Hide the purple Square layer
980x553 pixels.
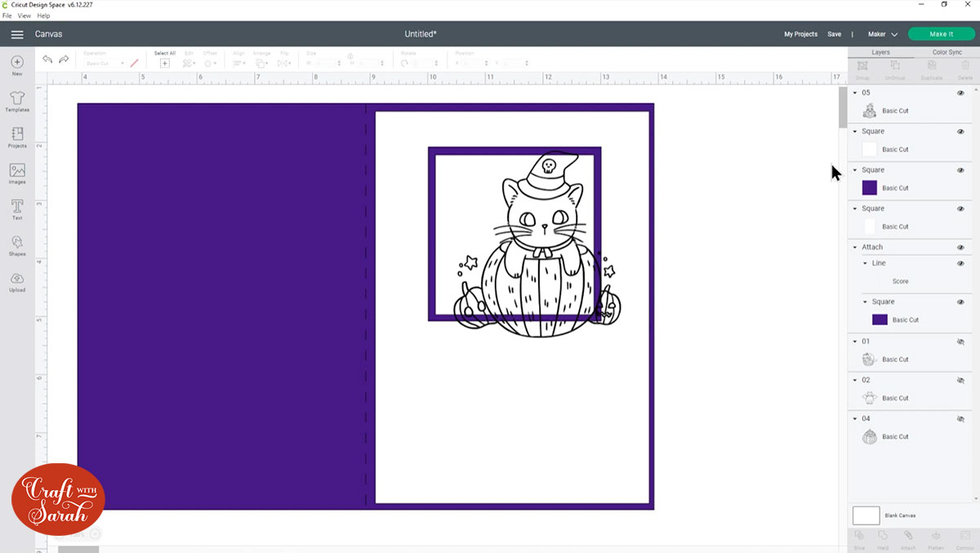(x=960, y=170)
